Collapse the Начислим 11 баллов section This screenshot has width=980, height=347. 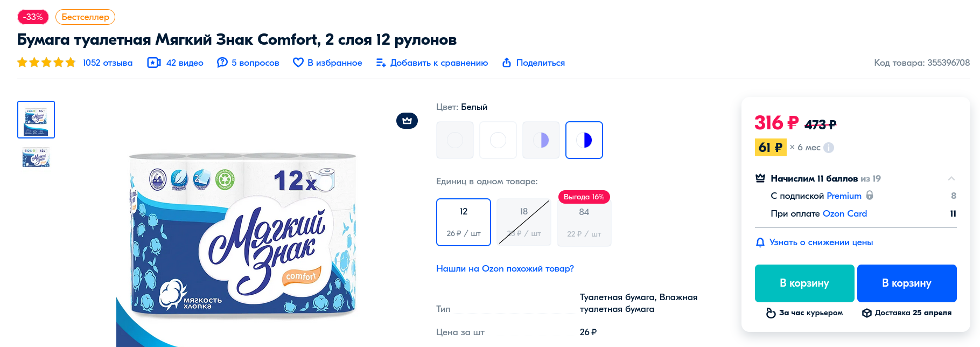point(951,178)
